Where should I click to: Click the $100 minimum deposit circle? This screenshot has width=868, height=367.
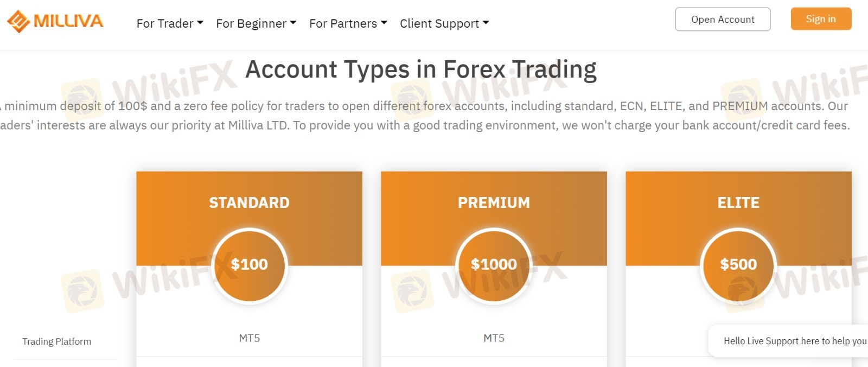pyautogui.click(x=250, y=265)
